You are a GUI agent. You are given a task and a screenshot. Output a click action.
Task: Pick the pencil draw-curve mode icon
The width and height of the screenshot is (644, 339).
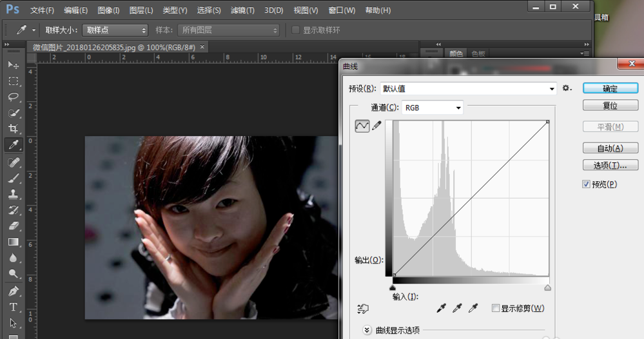tap(376, 126)
